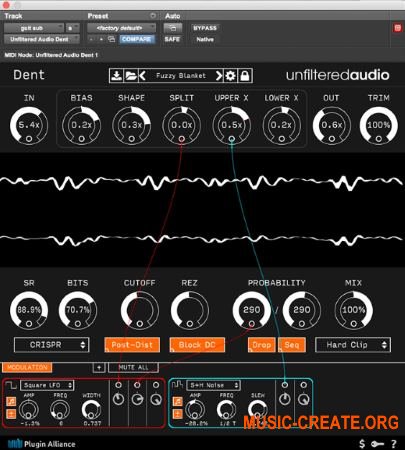This screenshot has height=450, width=405.
Task: Adjust the SHAPE knob
Action: click(x=132, y=126)
